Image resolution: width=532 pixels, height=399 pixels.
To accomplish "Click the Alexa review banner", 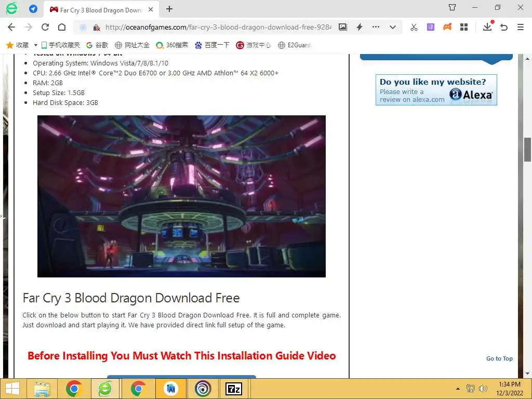I will [436, 90].
